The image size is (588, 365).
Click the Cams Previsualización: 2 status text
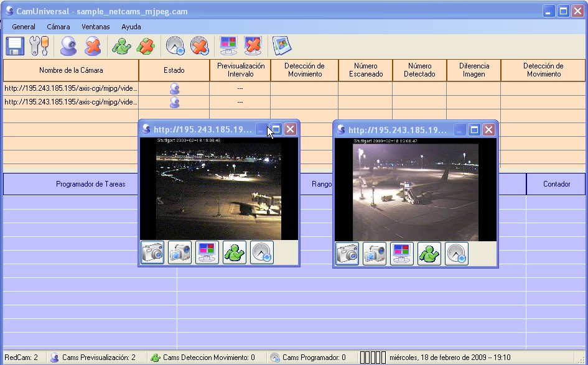tap(99, 358)
